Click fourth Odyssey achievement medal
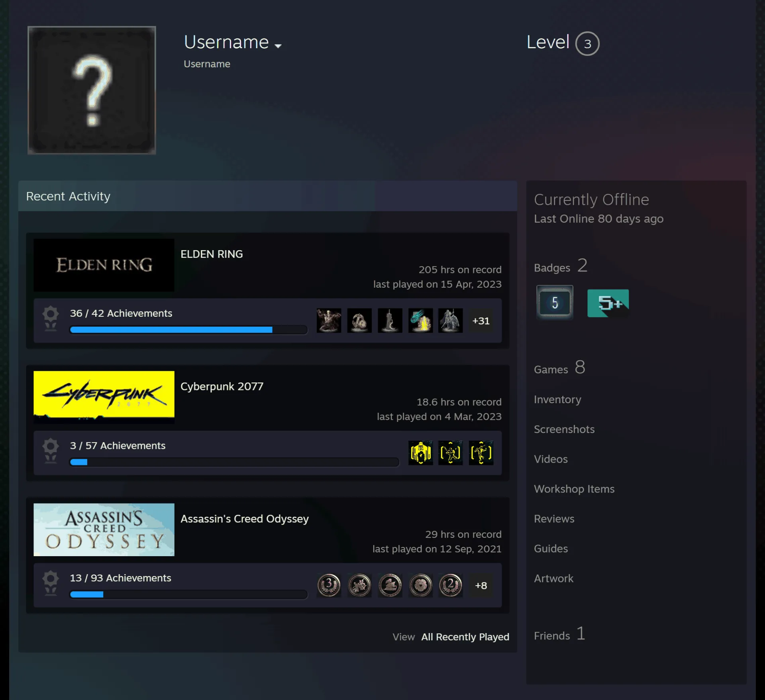This screenshot has height=700, width=765. click(x=420, y=585)
